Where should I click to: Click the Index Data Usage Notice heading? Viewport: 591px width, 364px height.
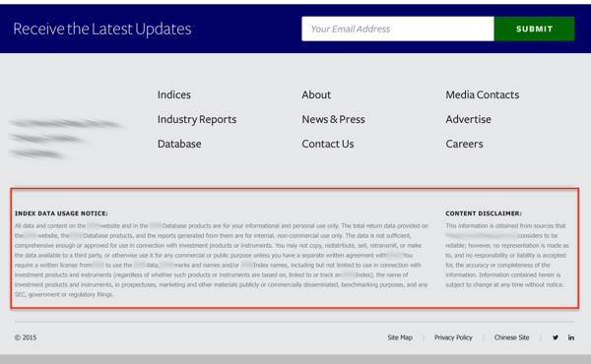(61, 213)
